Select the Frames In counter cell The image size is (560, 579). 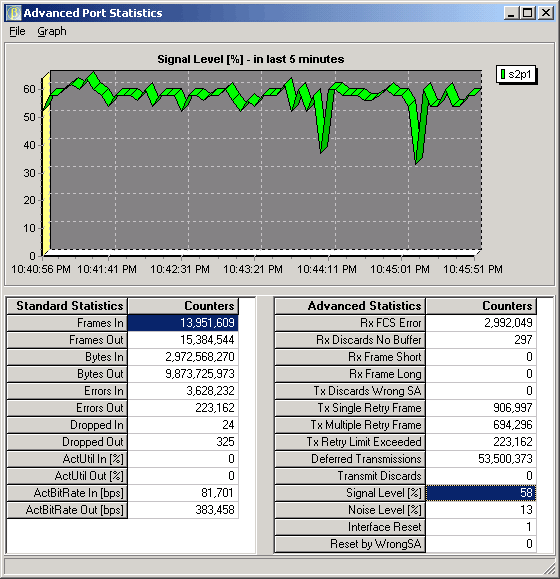[x=183, y=323]
